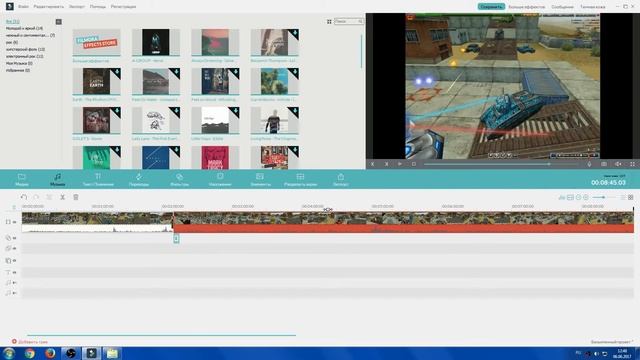The width and height of the screenshot is (640, 360).
Task: Download the Little Maps - Eddie track arrow
Action: tap(236, 111)
